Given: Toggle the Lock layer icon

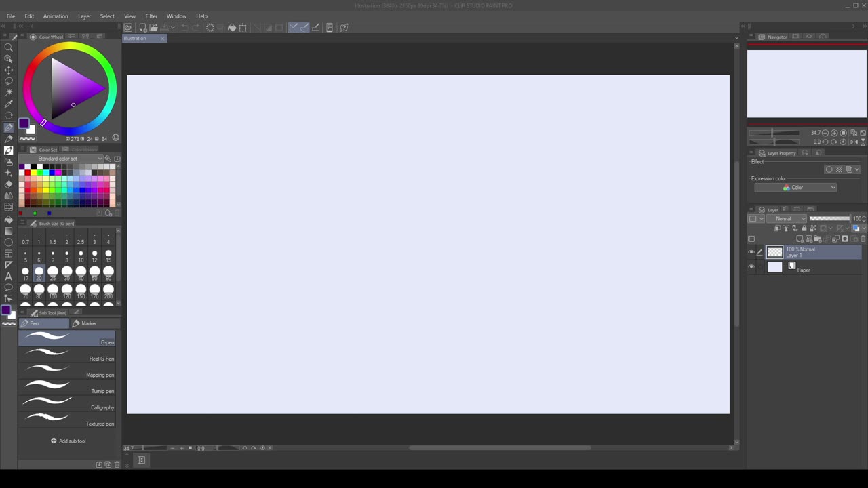Looking at the screenshot, I should point(804,228).
